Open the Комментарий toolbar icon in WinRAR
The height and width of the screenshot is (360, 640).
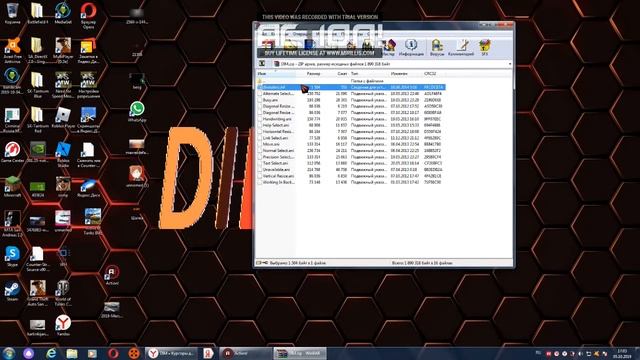(x=461, y=48)
